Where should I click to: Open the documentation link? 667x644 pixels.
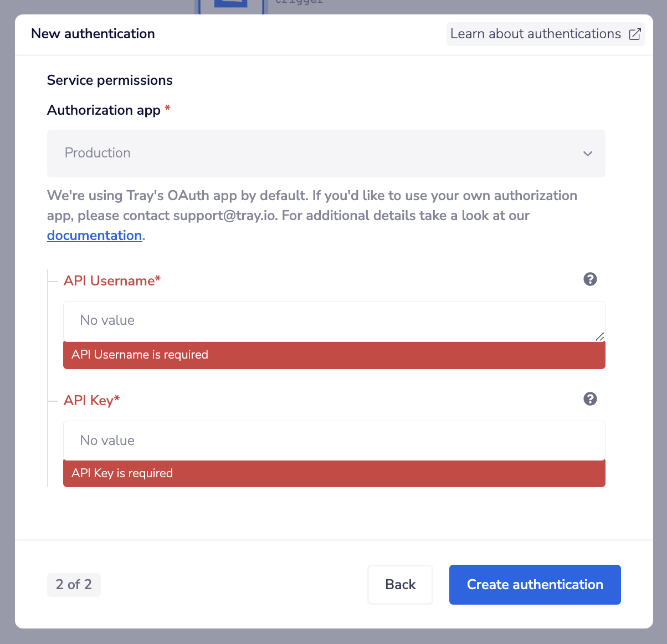94,235
